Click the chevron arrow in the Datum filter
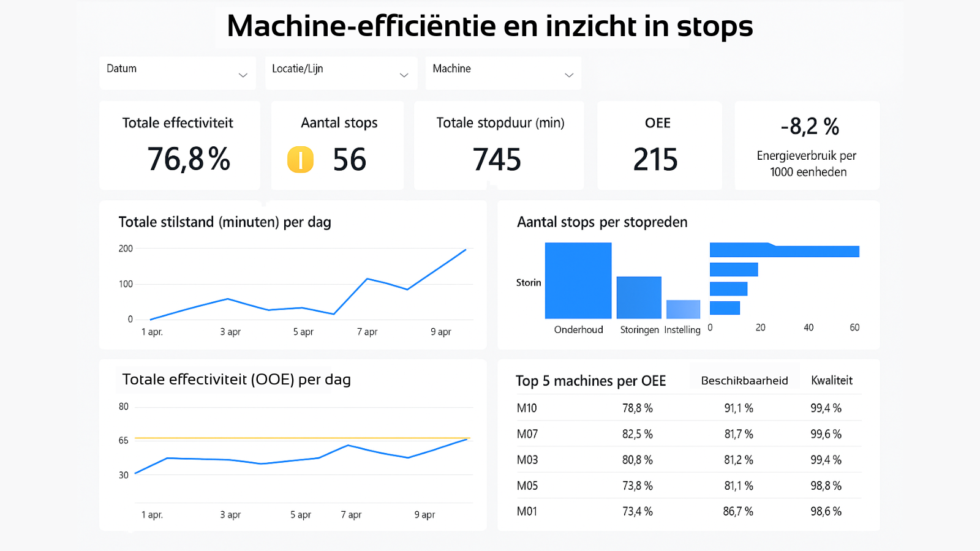The image size is (980, 551). pyautogui.click(x=243, y=75)
